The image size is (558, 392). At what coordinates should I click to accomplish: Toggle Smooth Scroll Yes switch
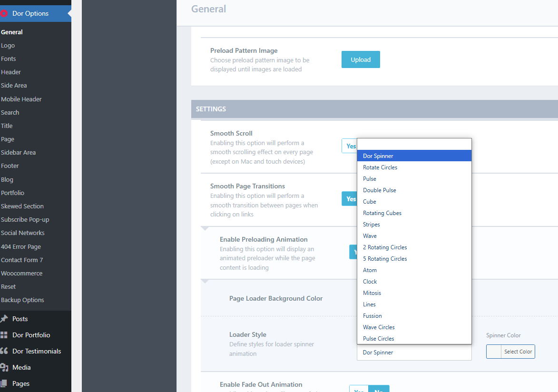pos(350,146)
